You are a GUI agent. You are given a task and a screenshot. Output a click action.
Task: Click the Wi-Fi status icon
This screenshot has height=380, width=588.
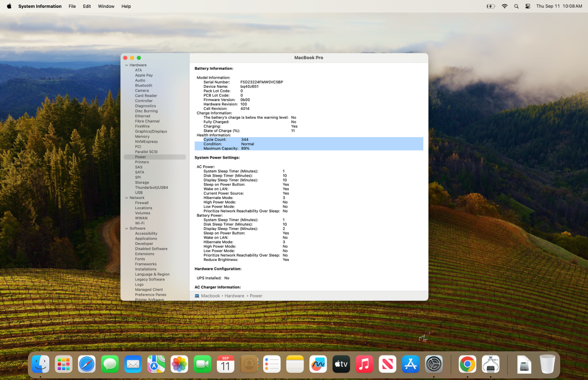pos(505,6)
